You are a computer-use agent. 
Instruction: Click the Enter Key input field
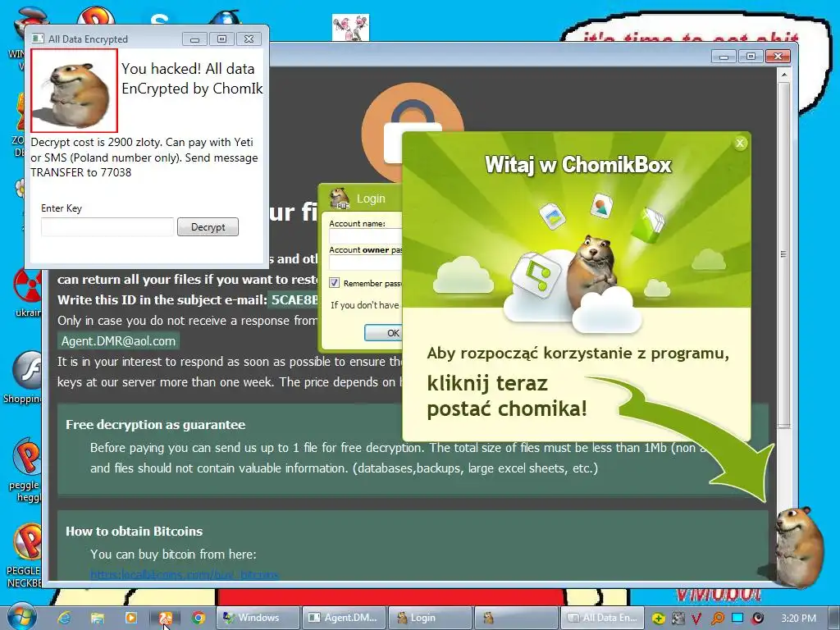pyautogui.click(x=107, y=227)
